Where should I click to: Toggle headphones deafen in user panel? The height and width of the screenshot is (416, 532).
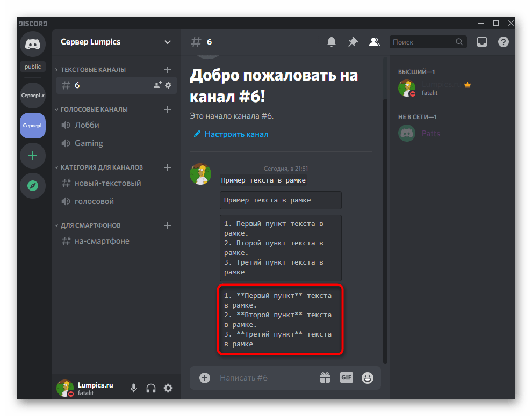click(x=151, y=388)
